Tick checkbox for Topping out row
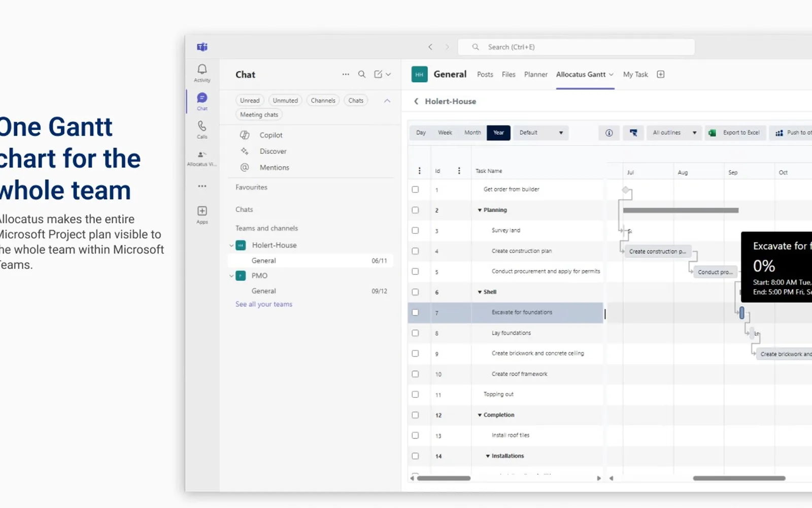The height and width of the screenshot is (508, 812). (415, 394)
